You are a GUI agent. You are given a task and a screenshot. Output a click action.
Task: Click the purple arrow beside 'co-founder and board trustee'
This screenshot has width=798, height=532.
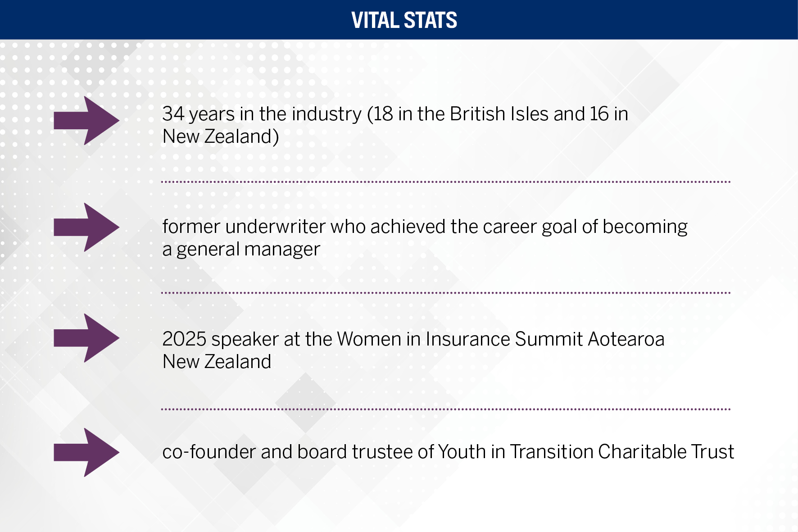point(86,452)
